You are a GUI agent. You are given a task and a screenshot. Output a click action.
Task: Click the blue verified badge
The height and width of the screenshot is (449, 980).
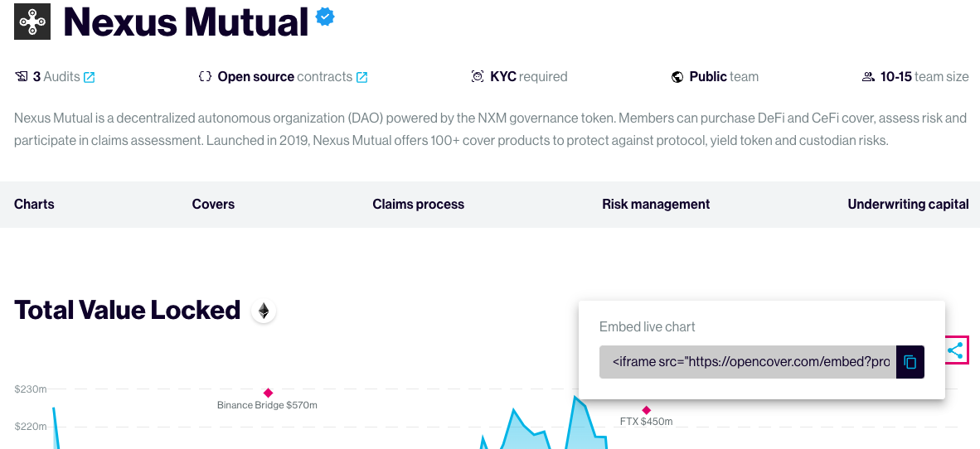pyautogui.click(x=325, y=17)
